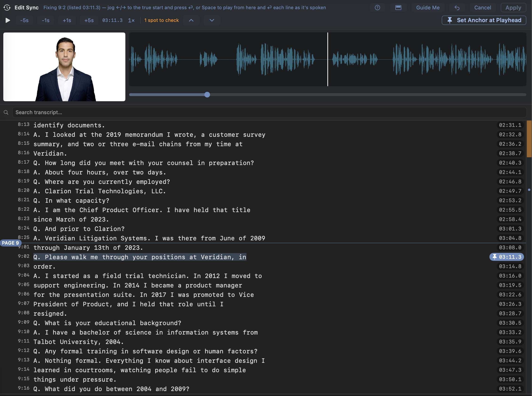Select line "A. Clarion Trial Technologies, LLC."
Viewport: 532px width, 396px height.
pos(99,191)
